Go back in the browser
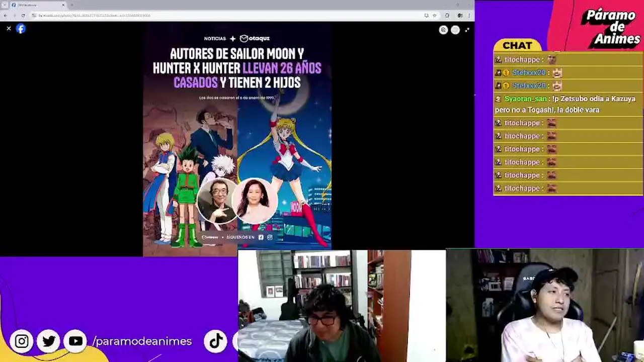 click(x=5, y=16)
